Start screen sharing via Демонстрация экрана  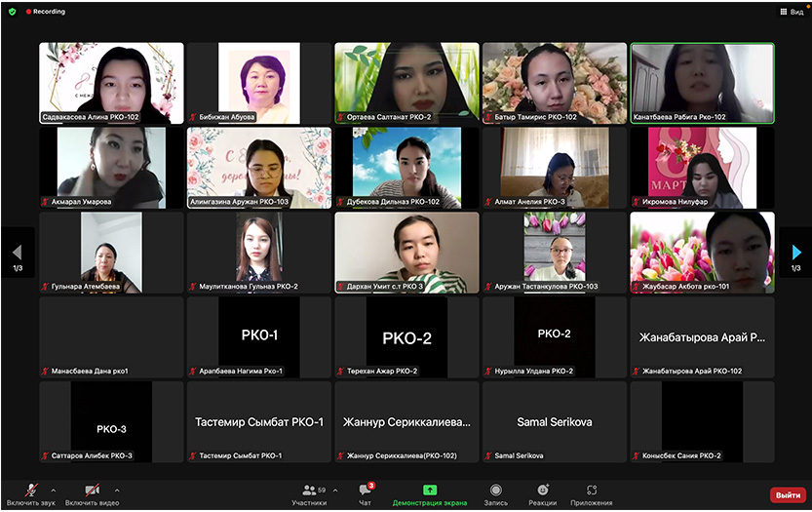coord(430,492)
